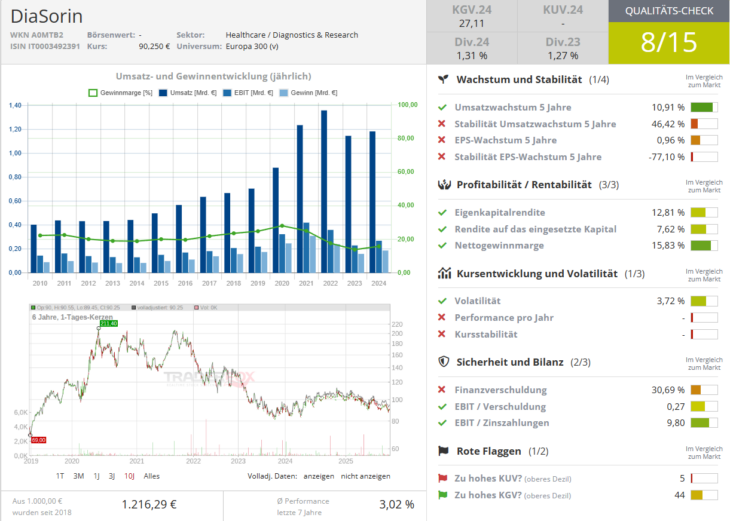
Task: Click the KUV.24 tile
Action: point(563,16)
